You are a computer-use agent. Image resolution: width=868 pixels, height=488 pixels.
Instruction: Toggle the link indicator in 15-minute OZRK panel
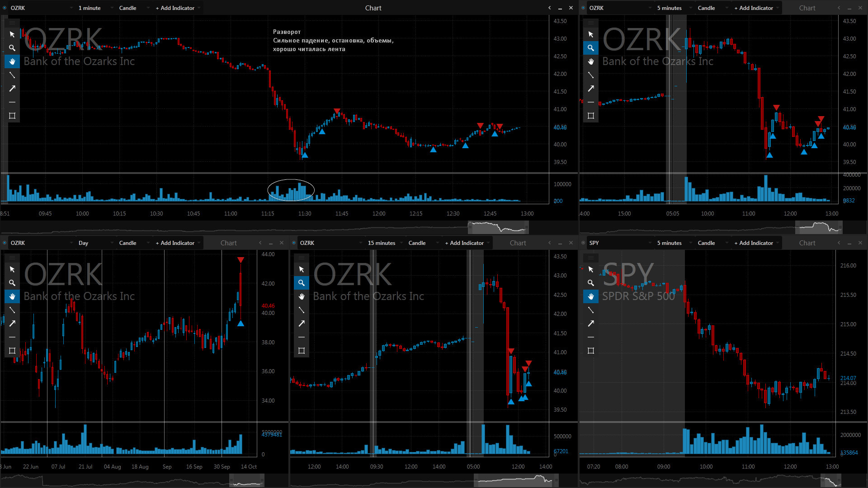[294, 243]
